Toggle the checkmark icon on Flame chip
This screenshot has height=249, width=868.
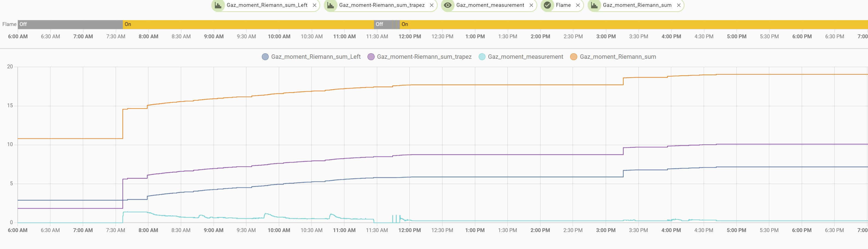547,5
